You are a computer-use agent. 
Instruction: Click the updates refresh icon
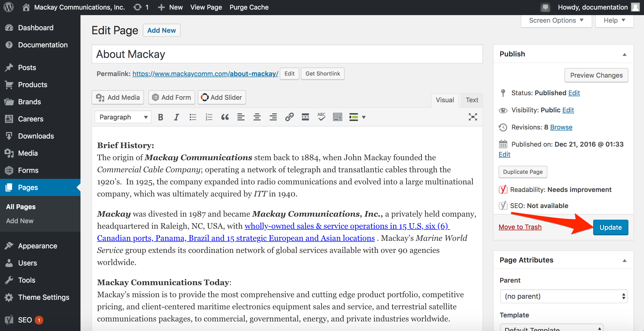[x=137, y=7]
